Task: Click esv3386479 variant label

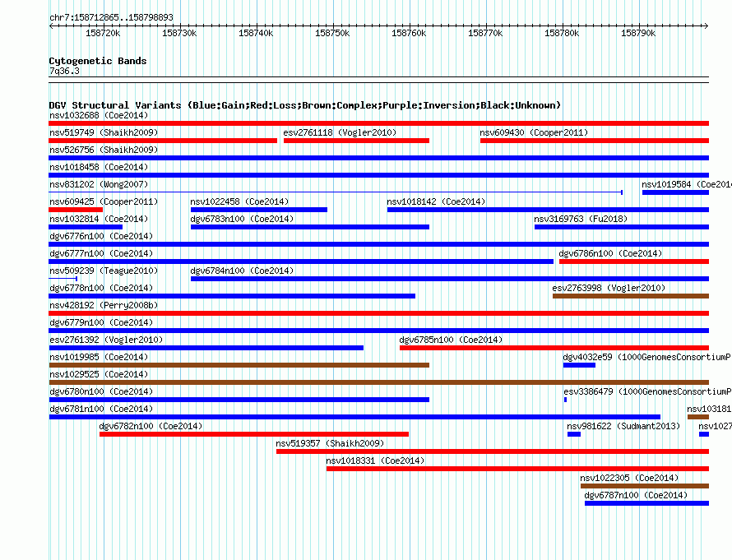Action: coord(647,391)
